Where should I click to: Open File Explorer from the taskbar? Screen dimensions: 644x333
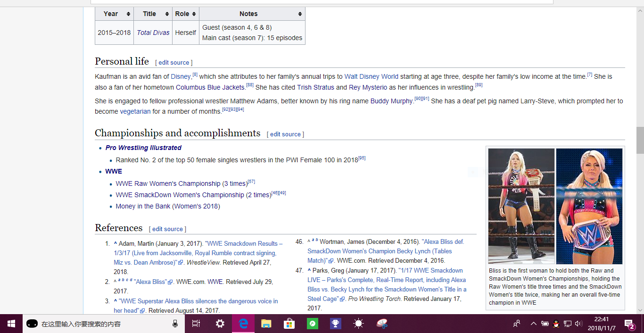tap(266, 324)
